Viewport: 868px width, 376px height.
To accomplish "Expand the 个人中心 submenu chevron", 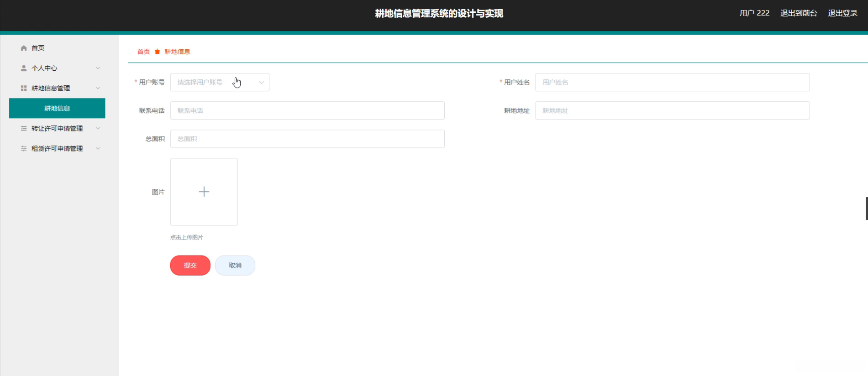I will click(98, 68).
